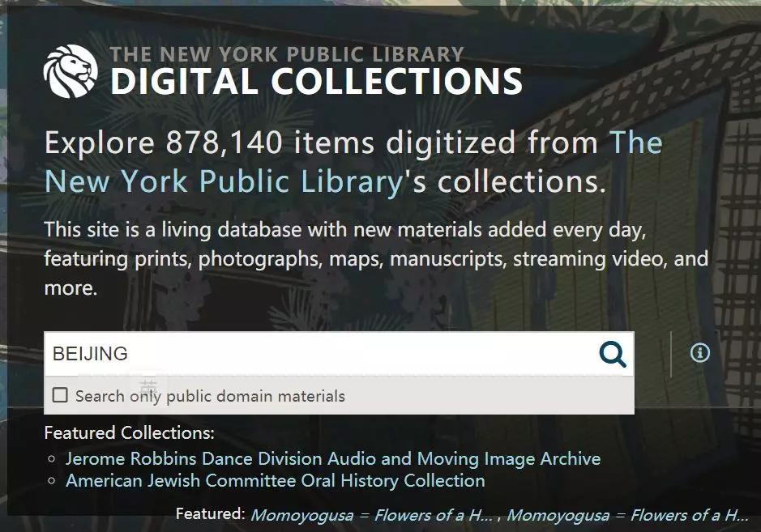This screenshot has width=761, height=532.
Task: Tick the public domain materials checkbox
Action: tap(60, 395)
